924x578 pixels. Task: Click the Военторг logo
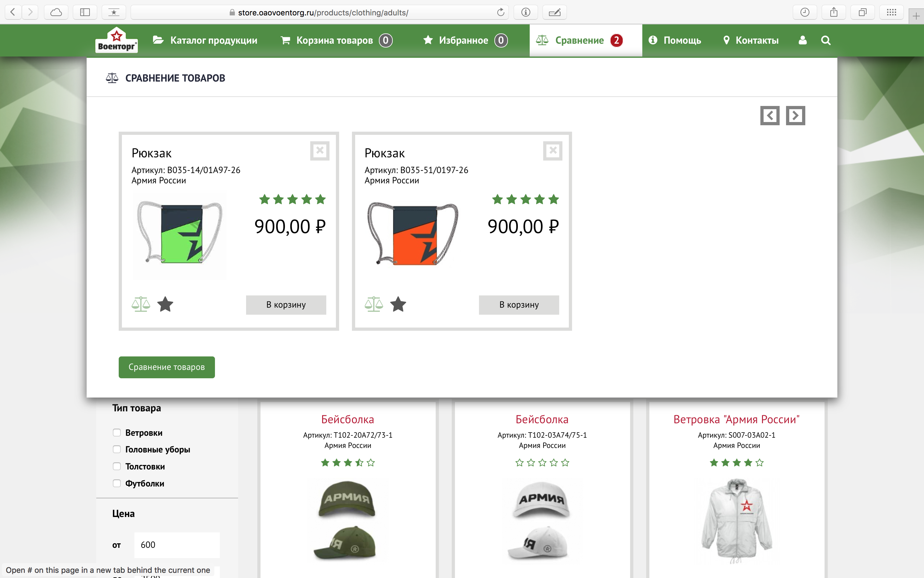[x=116, y=40]
